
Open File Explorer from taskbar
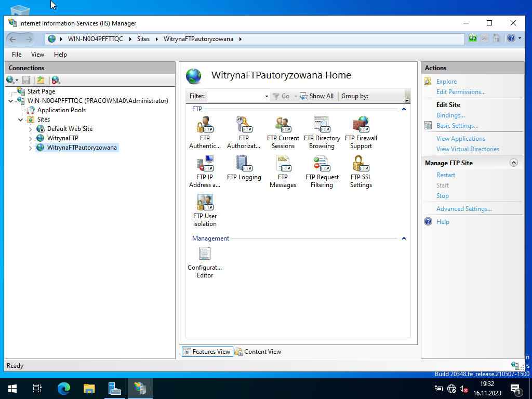click(x=89, y=388)
